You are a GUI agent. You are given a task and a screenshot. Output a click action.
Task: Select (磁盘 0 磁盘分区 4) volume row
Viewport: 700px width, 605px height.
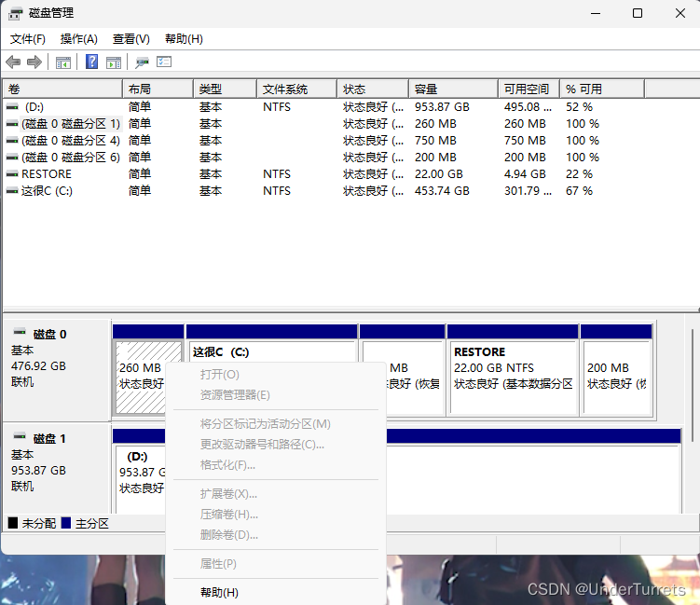click(324, 141)
